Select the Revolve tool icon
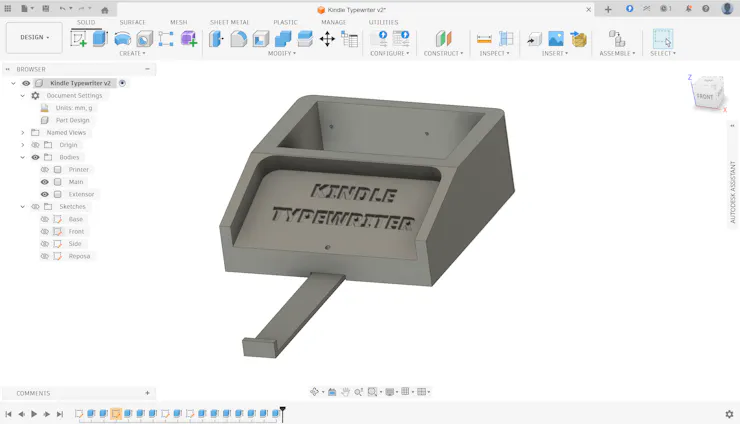 point(123,39)
